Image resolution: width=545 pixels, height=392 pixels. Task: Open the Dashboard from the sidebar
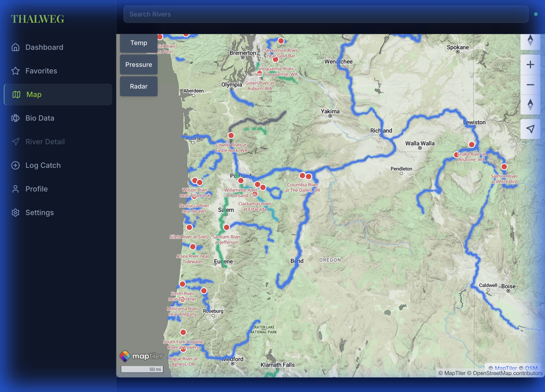coord(44,47)
